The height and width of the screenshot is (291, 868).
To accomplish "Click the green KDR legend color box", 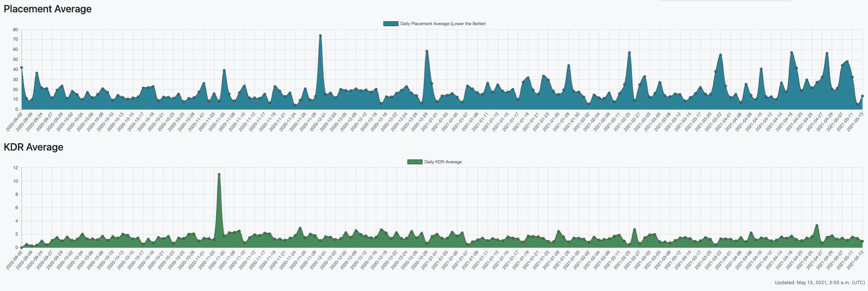I will [415, 162].
